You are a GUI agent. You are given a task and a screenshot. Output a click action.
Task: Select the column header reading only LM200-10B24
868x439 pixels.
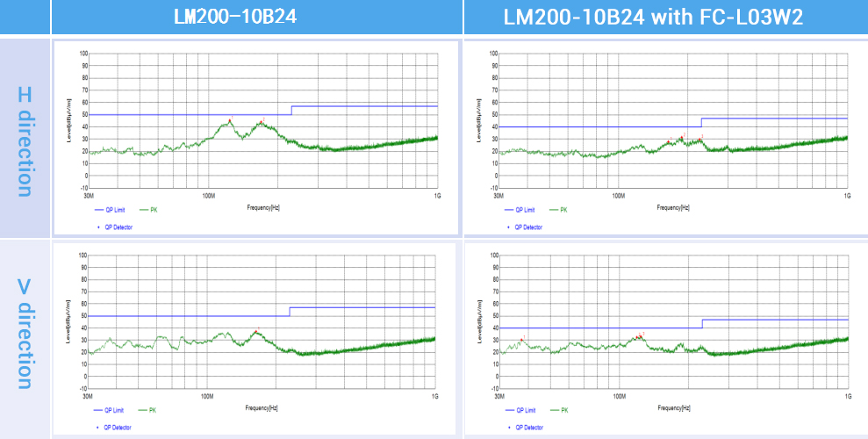235,17
